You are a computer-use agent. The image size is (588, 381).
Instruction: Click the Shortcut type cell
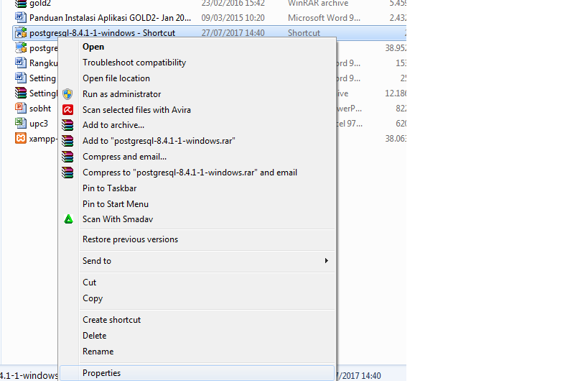(304, 33)
